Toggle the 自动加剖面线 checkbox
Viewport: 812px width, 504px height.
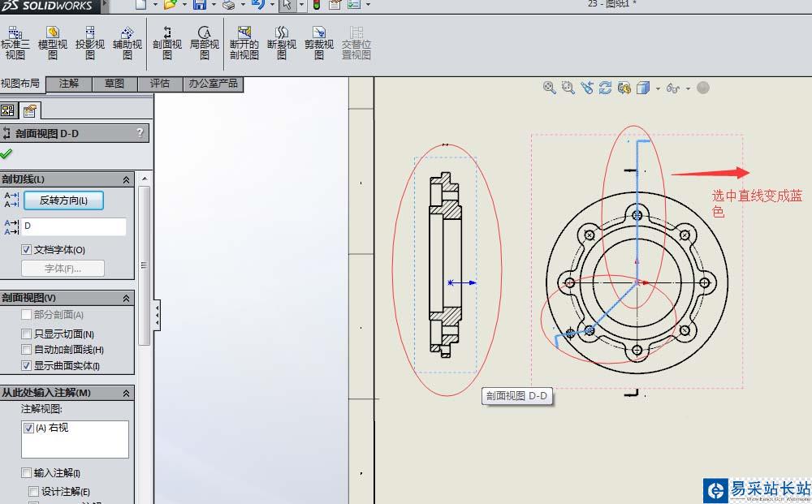pyautogui.click(x=27, y=350)
